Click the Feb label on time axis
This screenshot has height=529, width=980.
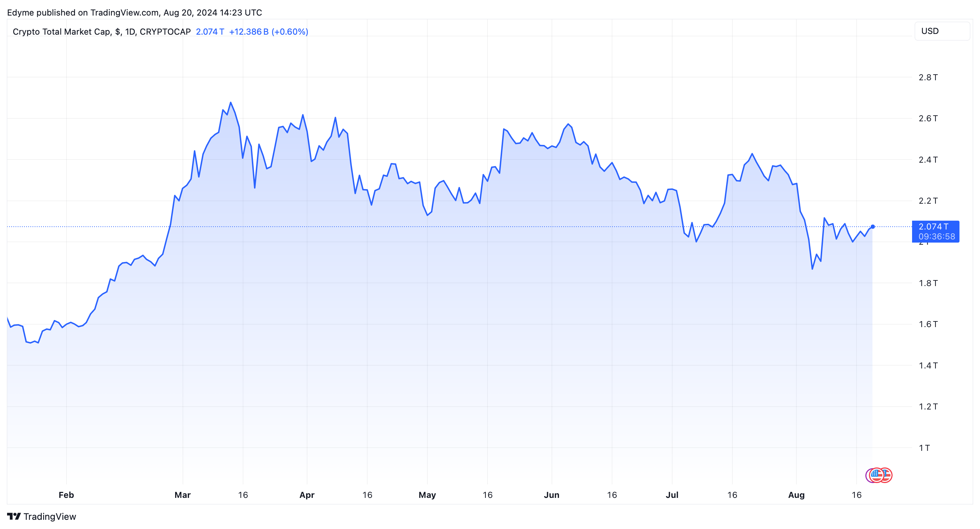[66, 495]
